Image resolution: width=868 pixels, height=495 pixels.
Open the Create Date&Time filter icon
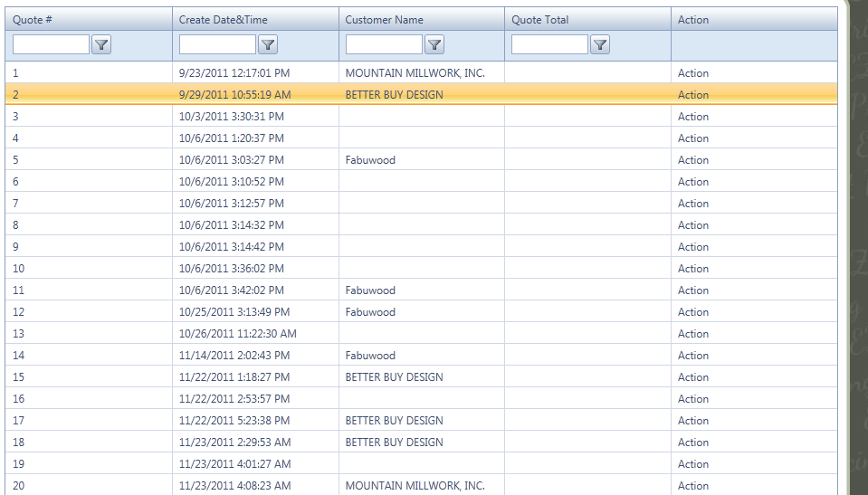(x=268, y=44)
